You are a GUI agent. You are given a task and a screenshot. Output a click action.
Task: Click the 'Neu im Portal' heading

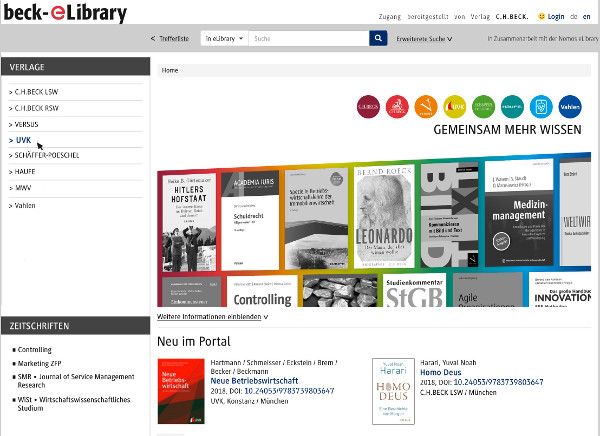click(194, 341)
